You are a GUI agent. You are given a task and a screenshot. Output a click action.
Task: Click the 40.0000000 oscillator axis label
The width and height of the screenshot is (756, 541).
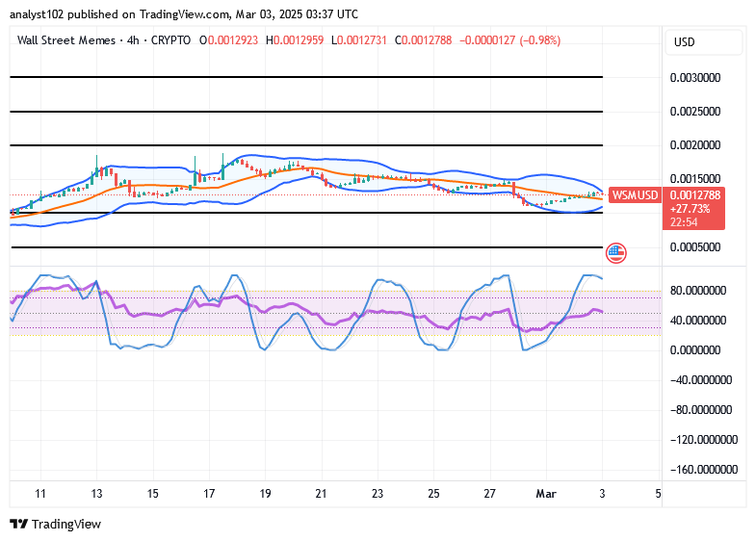[698, 321]
